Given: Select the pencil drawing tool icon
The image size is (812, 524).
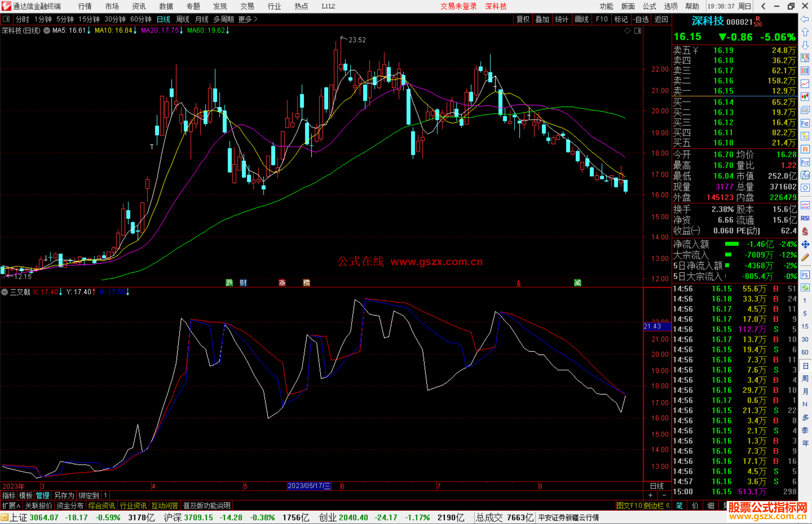Looking at the screenshot, I should point(805,258).
